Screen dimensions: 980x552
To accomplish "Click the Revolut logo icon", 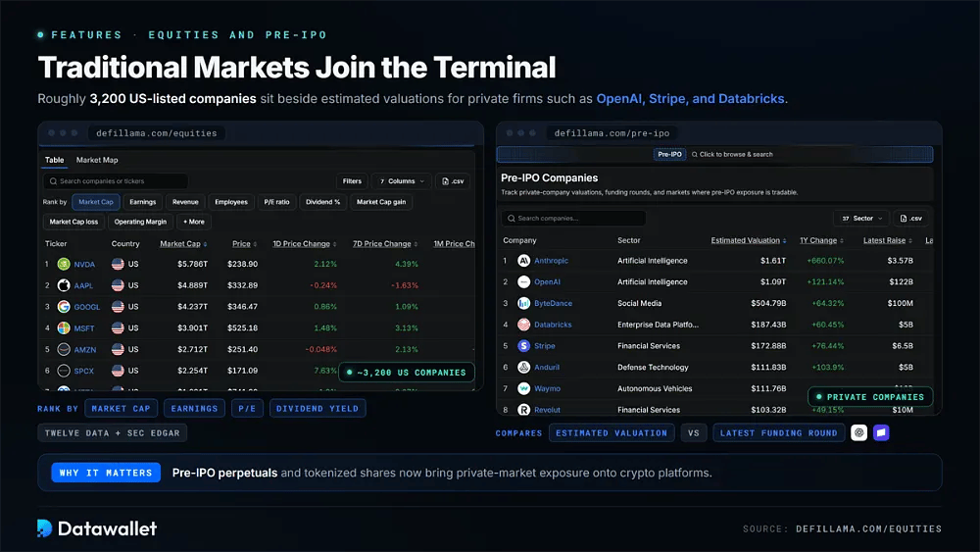I will [523, 410].
